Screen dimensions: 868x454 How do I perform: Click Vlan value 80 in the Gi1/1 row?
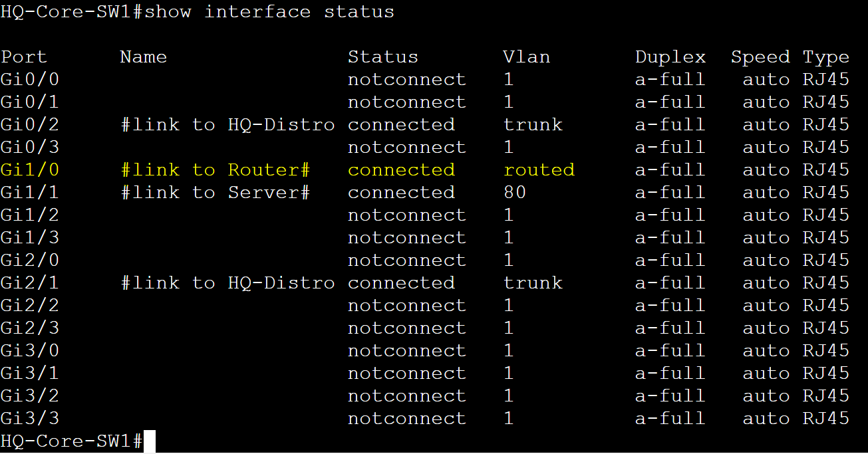(515, 192)
